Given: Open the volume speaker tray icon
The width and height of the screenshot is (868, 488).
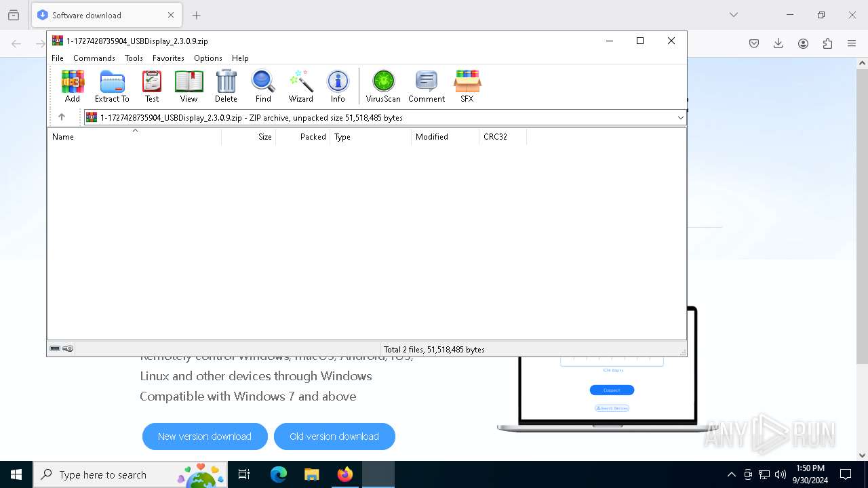Looking at the screenshot, I should coord(781,474).
